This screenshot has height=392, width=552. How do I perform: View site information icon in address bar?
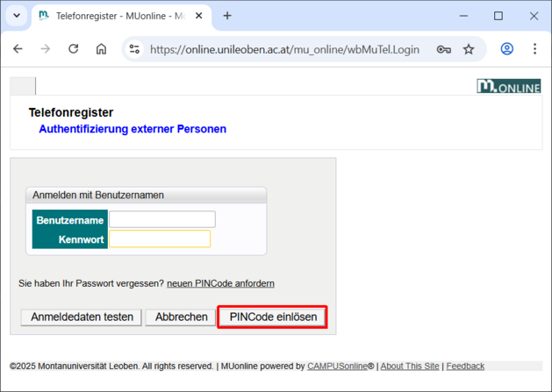(134, 49)
